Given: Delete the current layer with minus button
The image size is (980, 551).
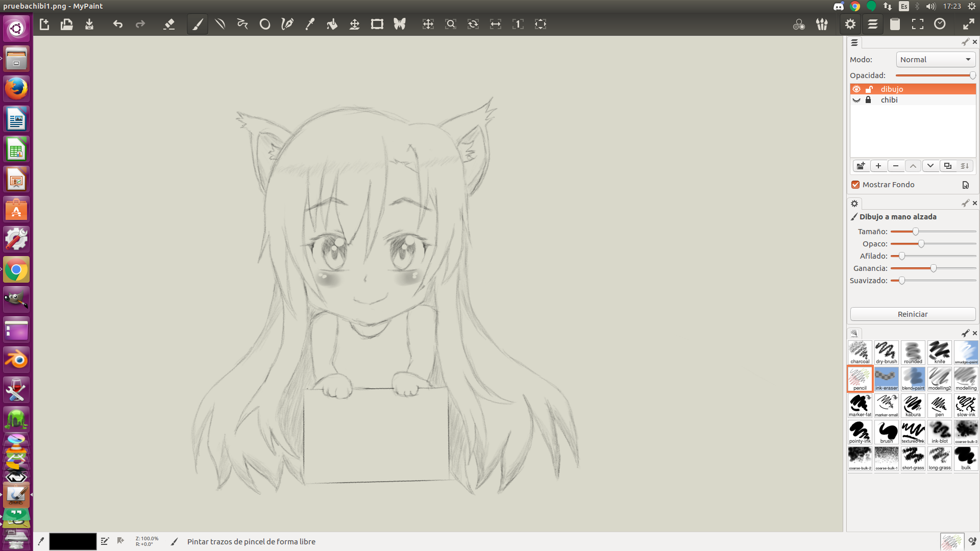Looking at the screenshot, I should [896, 166].
